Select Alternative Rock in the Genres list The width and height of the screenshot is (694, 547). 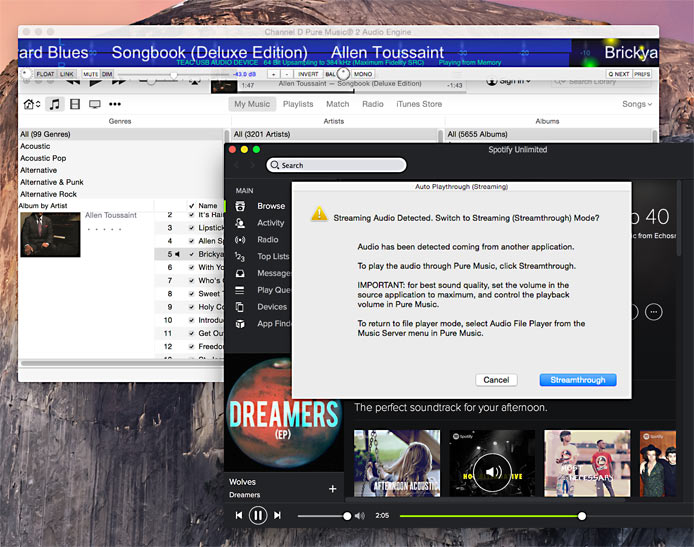122,194
